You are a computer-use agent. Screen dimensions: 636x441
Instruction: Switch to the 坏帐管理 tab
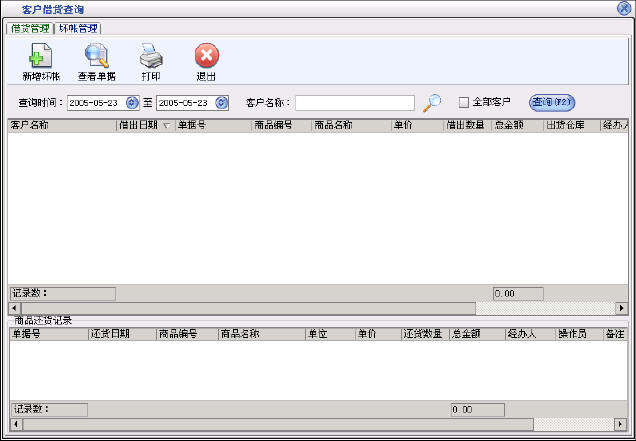78,28
